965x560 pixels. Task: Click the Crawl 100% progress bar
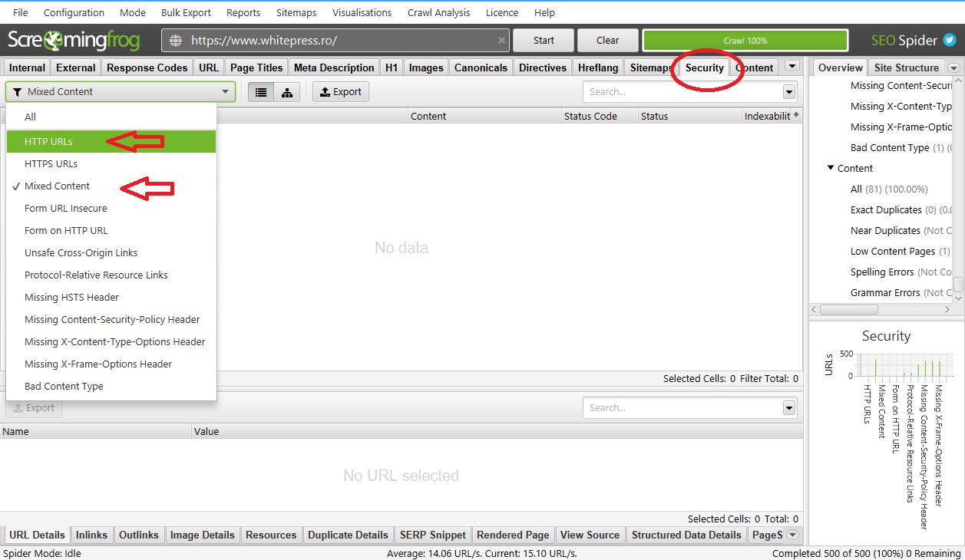pyautogui.click(x=745, y=41)
